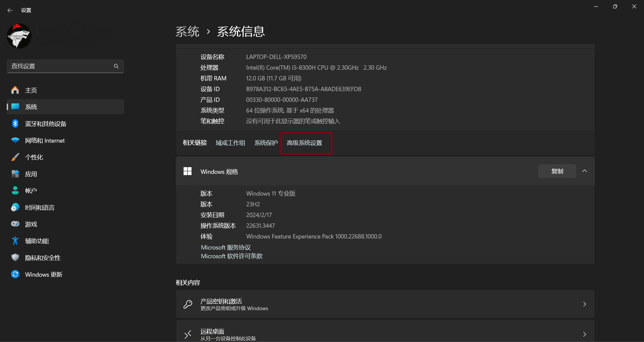644x342 pixels.
Task: Click the 复制 button for Windows specs
Action: 556,171
